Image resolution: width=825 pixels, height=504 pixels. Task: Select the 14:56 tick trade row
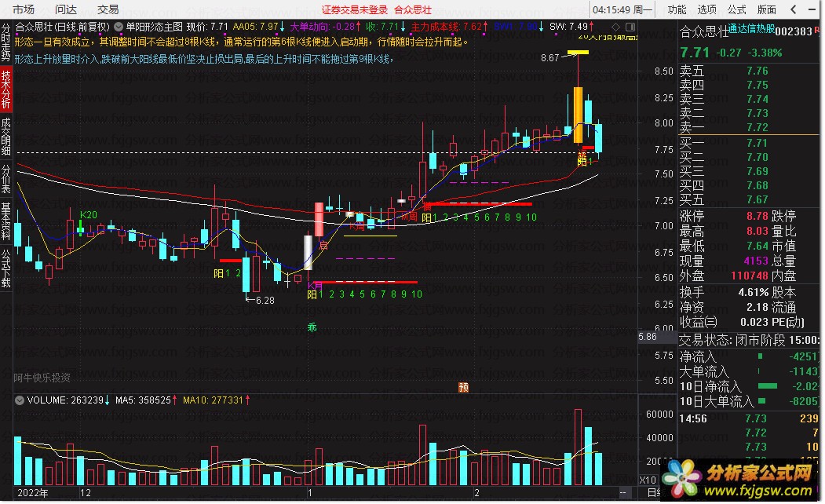point(750,418)
